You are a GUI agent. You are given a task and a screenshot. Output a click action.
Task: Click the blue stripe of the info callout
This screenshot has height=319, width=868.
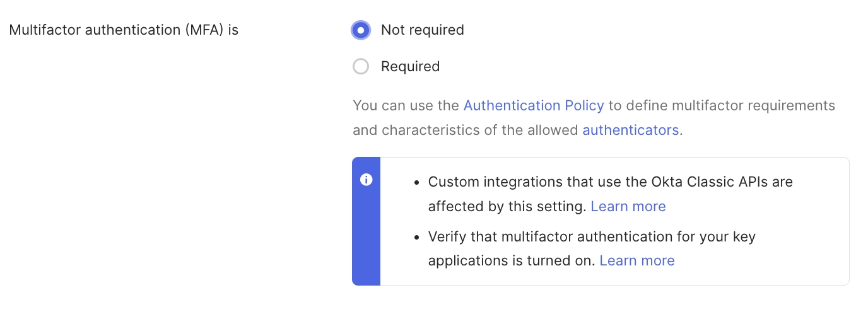tap(366, 240)
